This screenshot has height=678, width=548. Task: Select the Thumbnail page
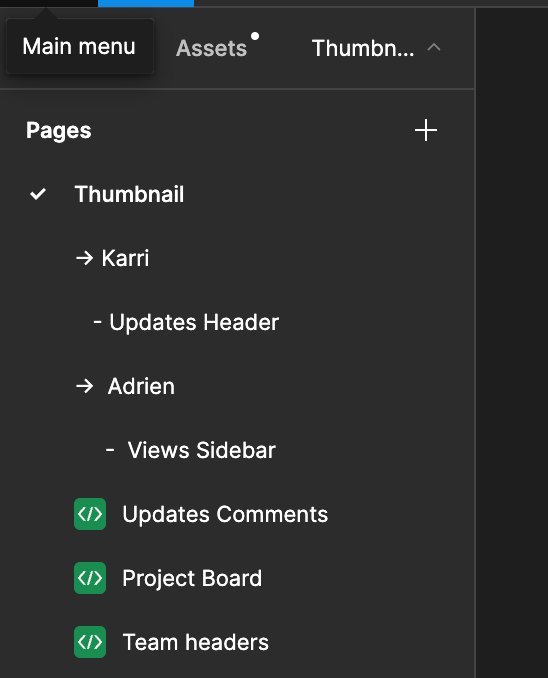[x=129, y=194]
